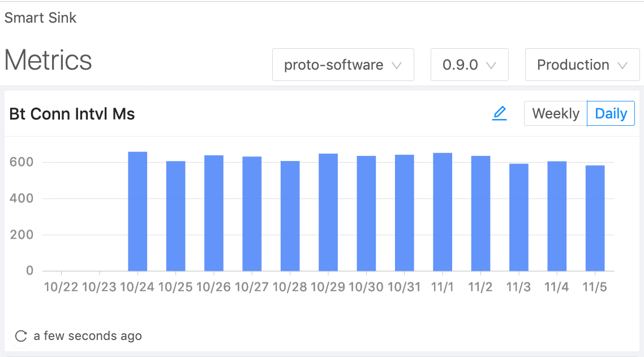644x357 pixels.
Task: Open the Production environment dropdown
Action: point(582,65)
